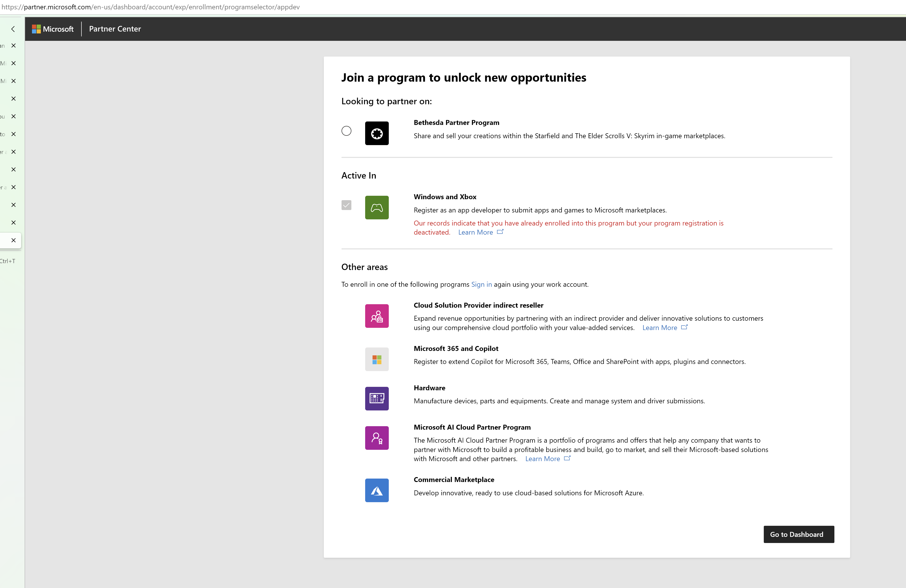Click the browser address bar URL
906x588 pixels.
pos(150,7)
